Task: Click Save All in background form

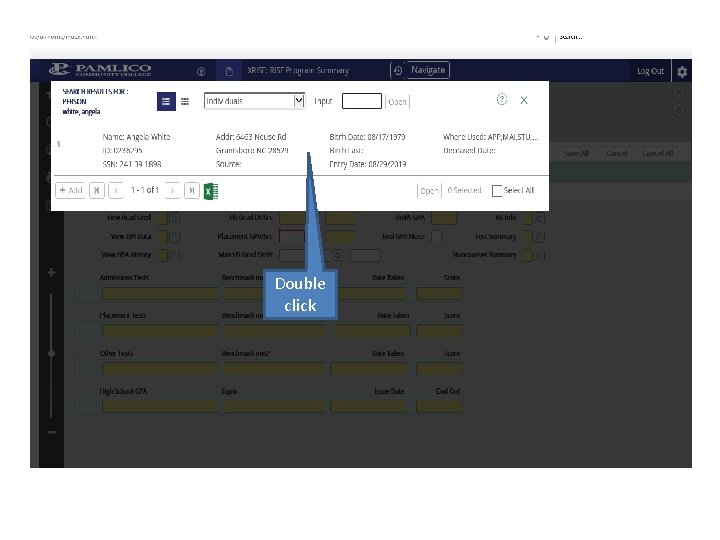Action: click(x=576, y=153)
